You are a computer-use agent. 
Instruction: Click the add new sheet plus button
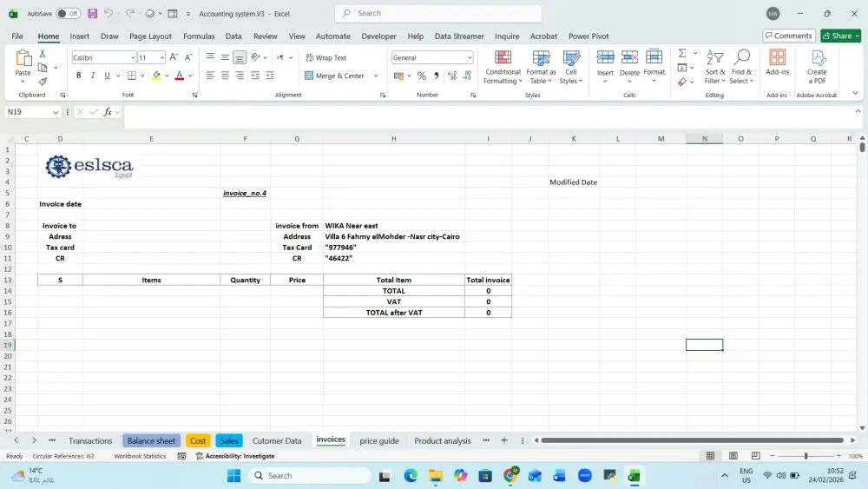click(x=503, y=440)
